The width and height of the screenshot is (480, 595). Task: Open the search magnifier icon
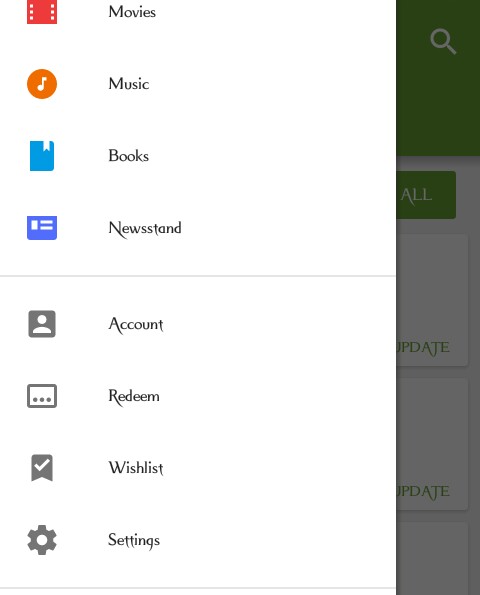[x=443, y=41]
